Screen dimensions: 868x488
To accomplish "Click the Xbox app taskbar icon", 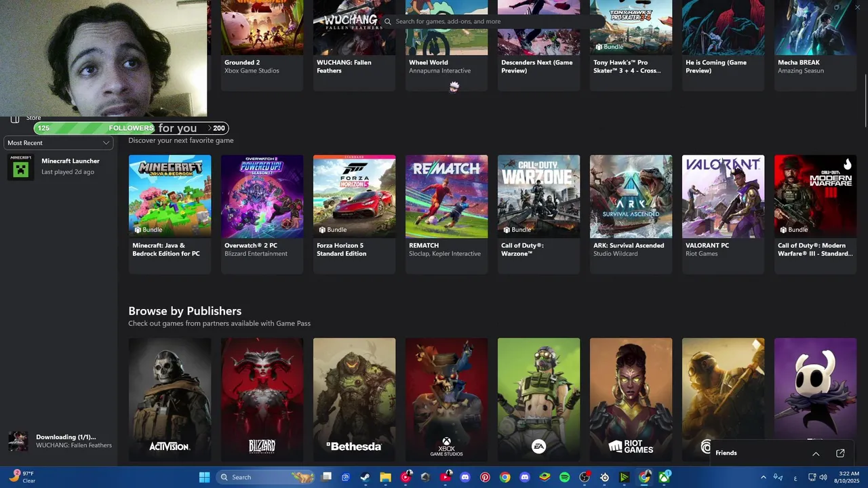I will pyautogui.click(x=664, y=477).
